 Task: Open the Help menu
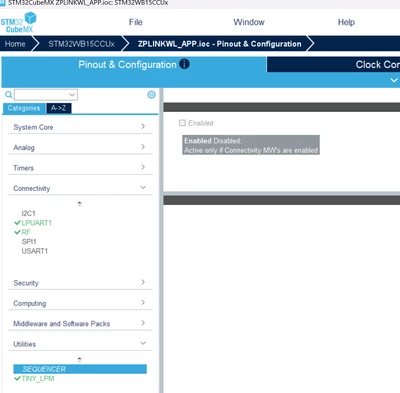point(346,22)
